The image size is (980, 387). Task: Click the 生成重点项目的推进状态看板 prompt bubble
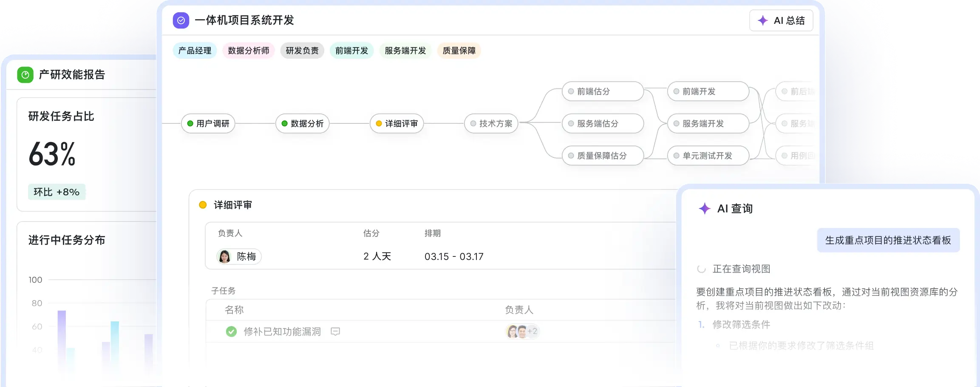pos(888,240)
